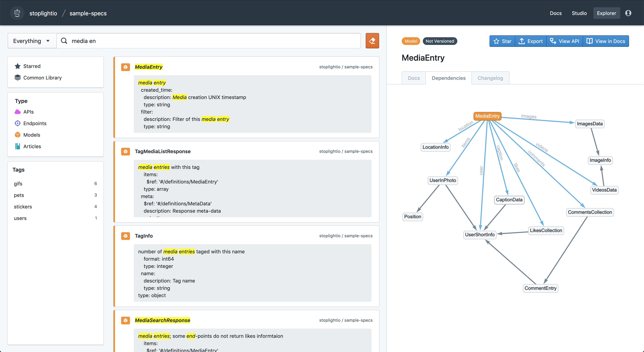Click the Common Library layers icon
The image size is (644, 352).
tap(17, 78)
